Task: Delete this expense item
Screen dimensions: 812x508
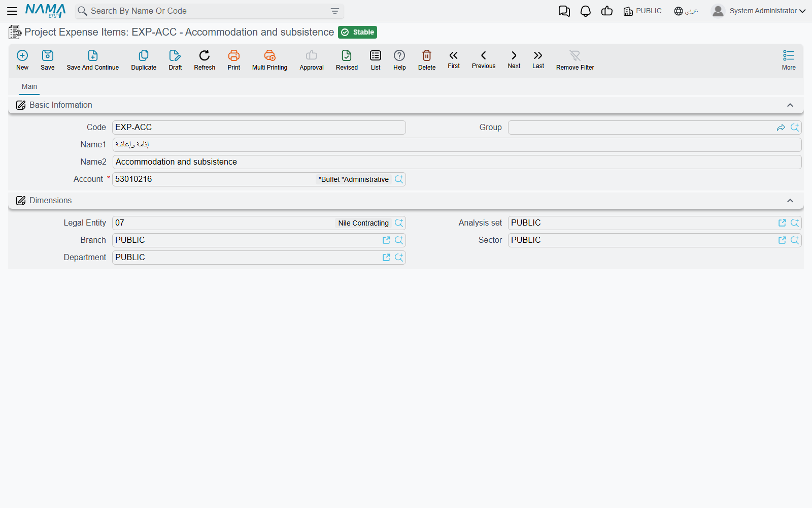Action: pyautogui.click(x=427, y=60)
